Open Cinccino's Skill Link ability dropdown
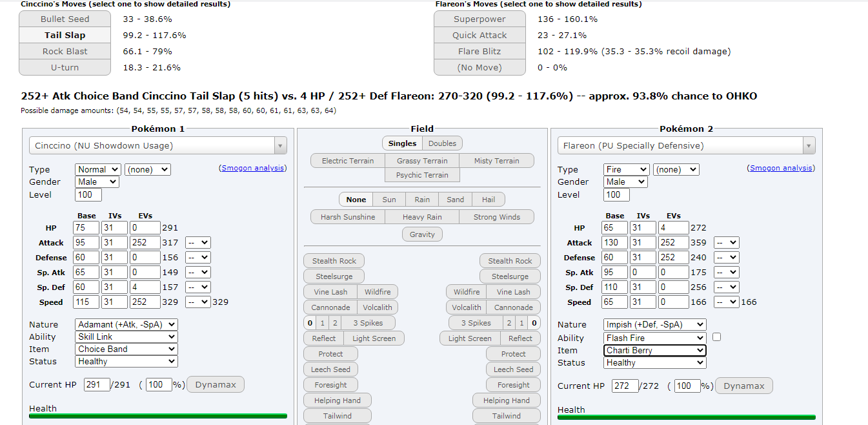The width and height of the screenshot is (868, 425). [126, 337]
